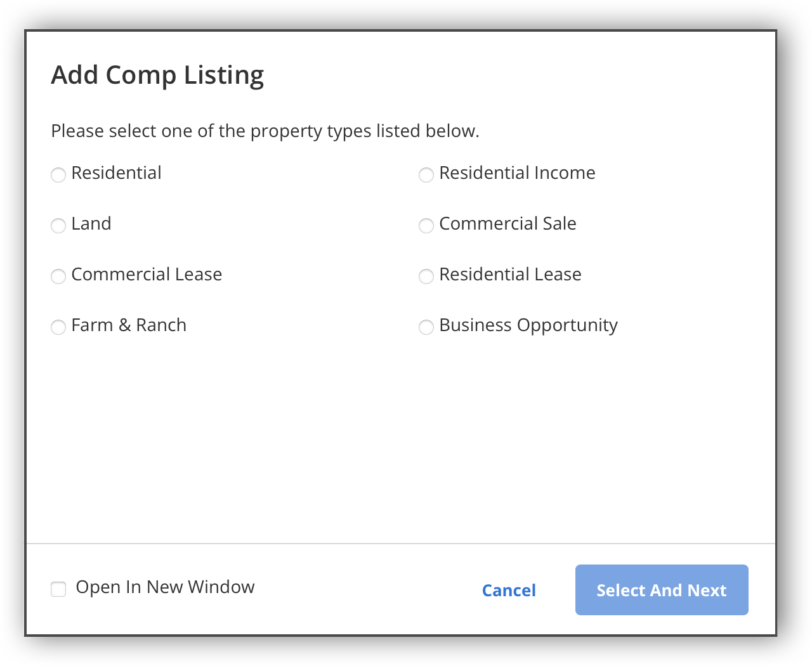Image resolution: width=812 pixels, height=666 pixels.
Task: Choose Residential Income option
Action: 426,175
